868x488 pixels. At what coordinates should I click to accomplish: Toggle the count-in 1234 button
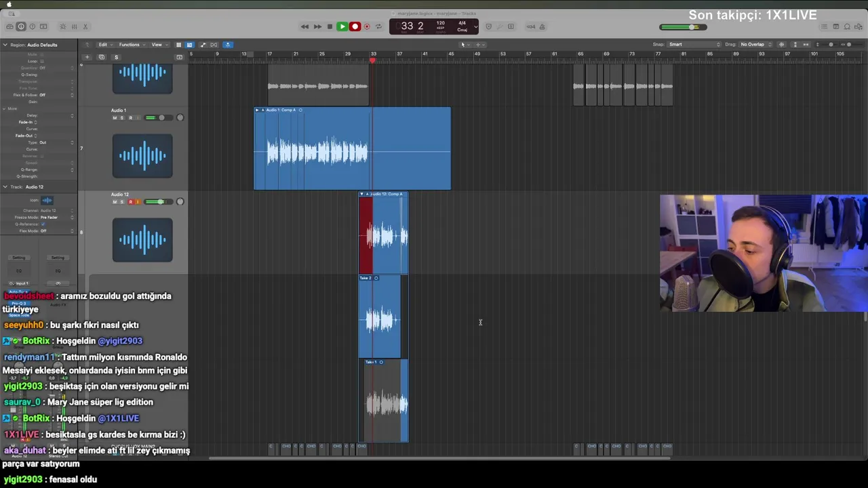click(x=531, y=26)
